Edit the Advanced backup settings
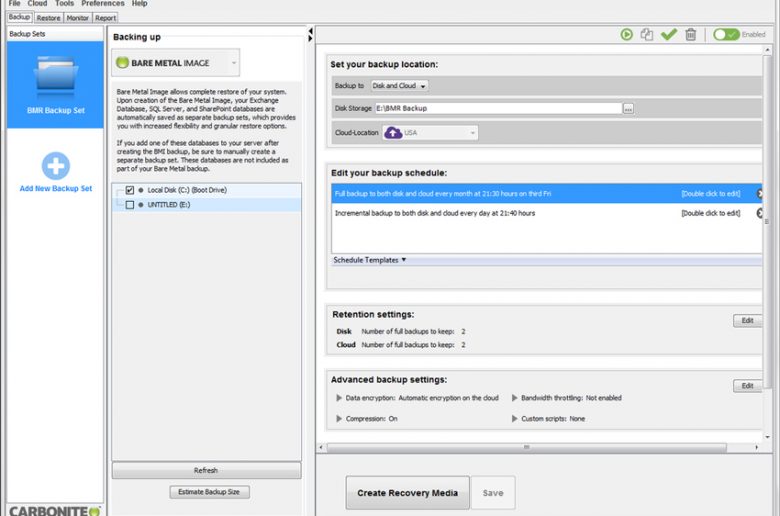Image resolution: width=780 pixels, height=516 pixels. click(747, 386)
